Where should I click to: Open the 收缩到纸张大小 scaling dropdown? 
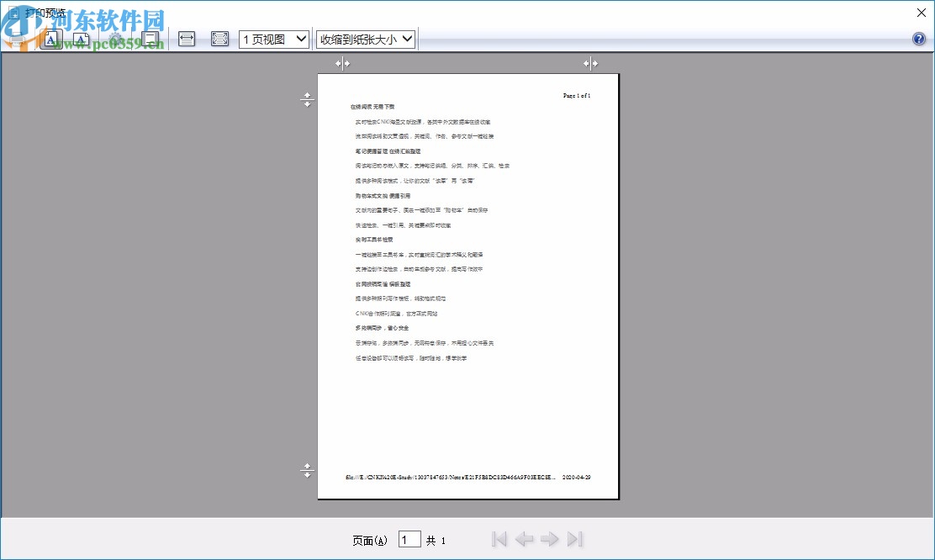pos(365,39)
